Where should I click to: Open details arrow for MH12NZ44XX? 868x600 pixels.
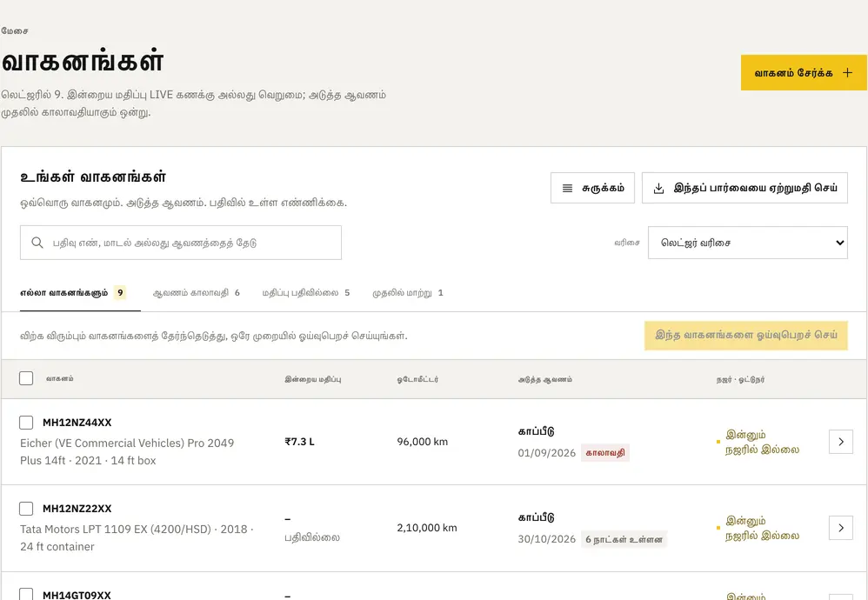click(x=841, y=442)
